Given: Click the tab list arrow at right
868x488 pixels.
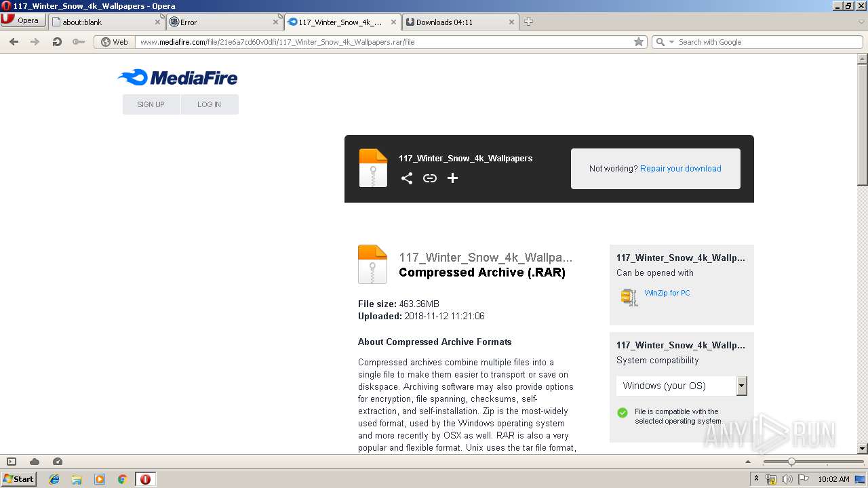Looking at the screenshot, I should [x=861, y=22].
